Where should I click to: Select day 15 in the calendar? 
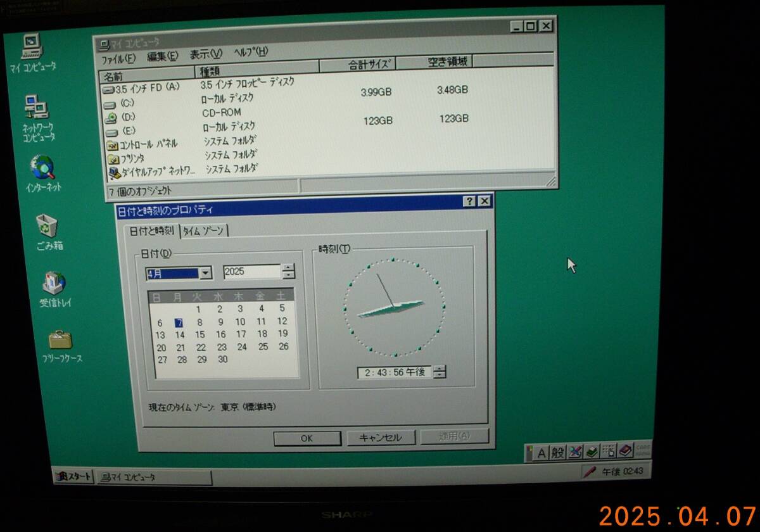pos(200,335)
